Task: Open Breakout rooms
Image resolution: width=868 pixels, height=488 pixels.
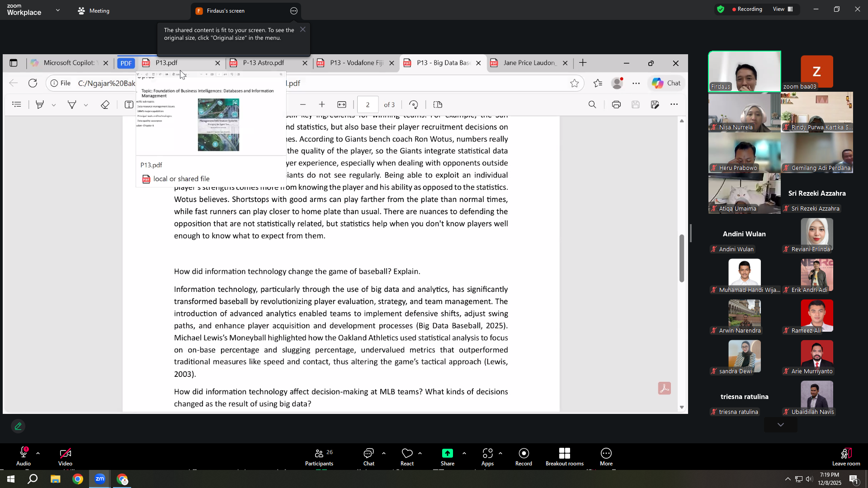Action: pyautogui.click(x=564, y=456)
